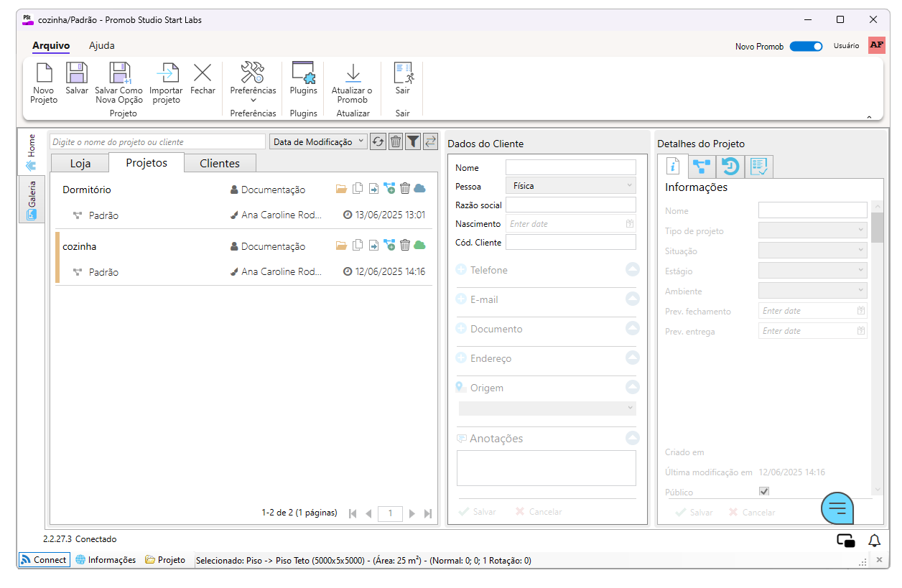
Task: Click the project search field
Action: pyautogui.click(x=158, y=141)
